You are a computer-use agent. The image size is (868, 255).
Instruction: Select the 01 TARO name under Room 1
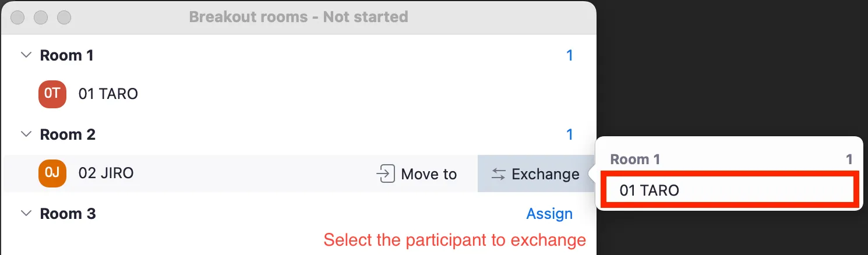[x=108, y=94]
